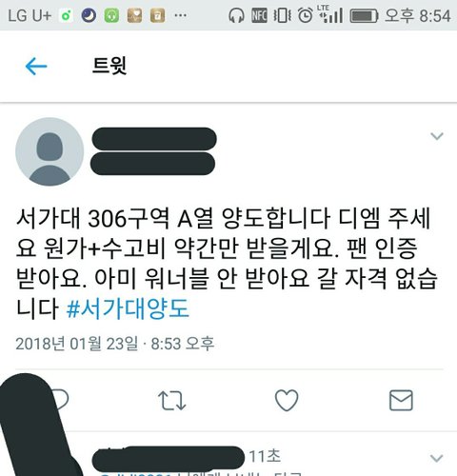Open the #서가대양도 hashtag link

point(128,308)
